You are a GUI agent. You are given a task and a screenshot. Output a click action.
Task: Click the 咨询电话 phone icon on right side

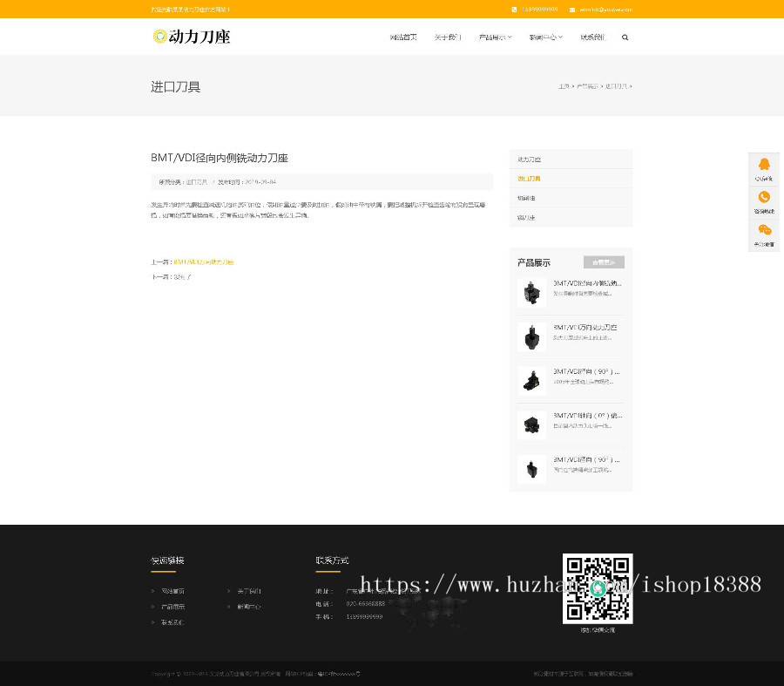click(764, 197)
